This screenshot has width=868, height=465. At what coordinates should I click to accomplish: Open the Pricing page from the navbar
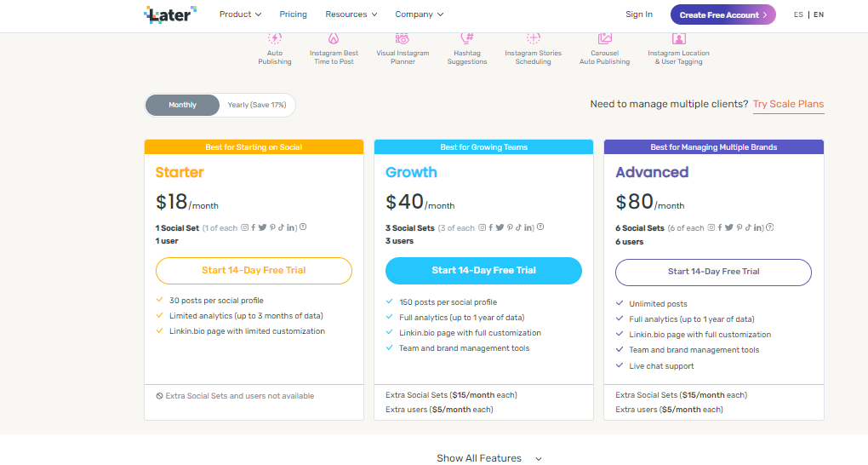pos(293,14)
